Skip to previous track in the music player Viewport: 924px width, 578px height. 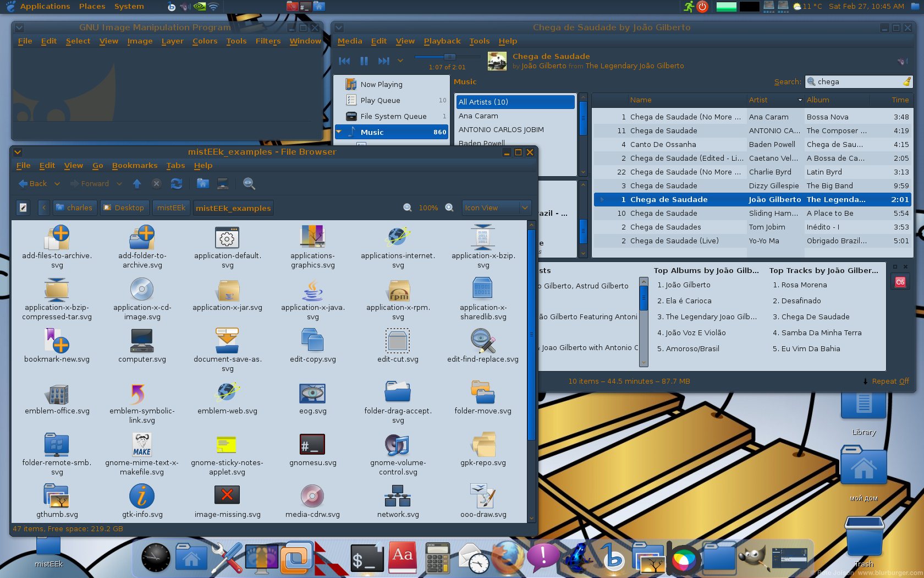[344, 61]
